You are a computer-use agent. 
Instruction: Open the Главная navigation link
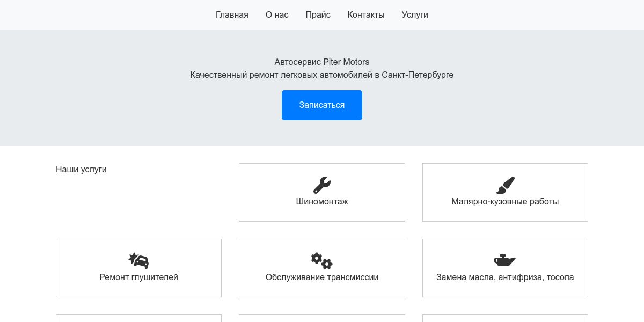click(x=232, y=15)
